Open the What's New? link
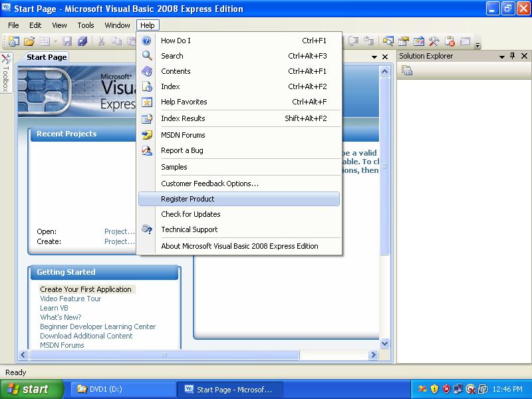Image resolution: width=532 pixels, height=399 pixels. pos(61,317)
